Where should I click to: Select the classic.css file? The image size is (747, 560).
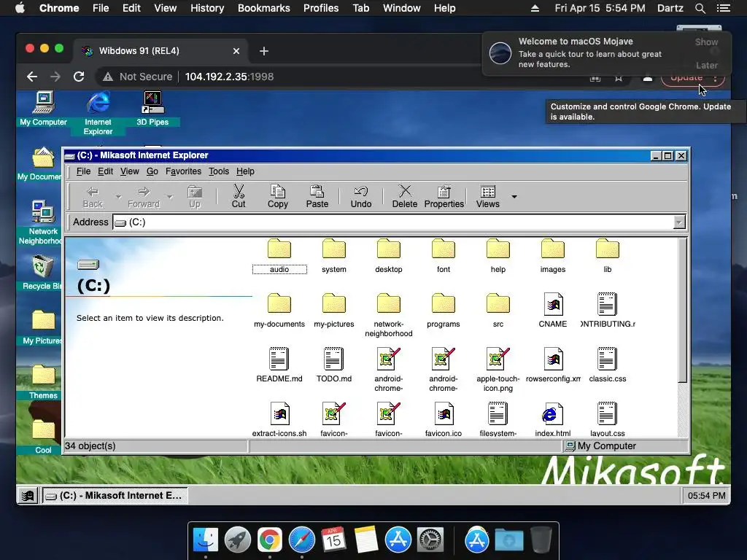608,365
